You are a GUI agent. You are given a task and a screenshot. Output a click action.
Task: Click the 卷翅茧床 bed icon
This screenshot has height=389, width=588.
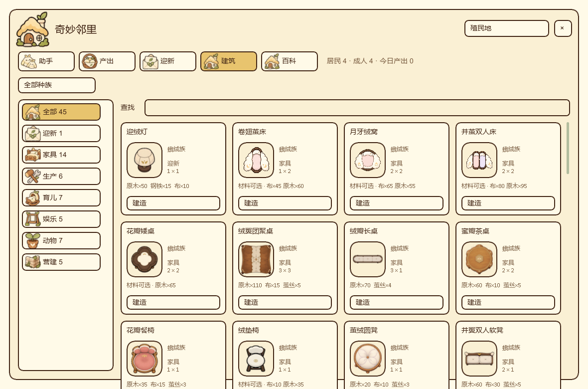[x=256, y=160]
